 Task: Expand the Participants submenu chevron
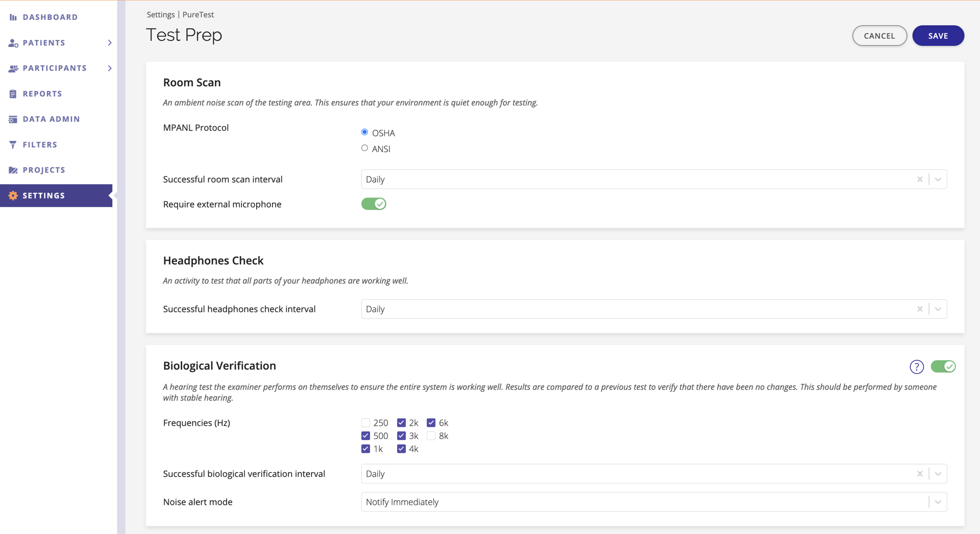click(110, 68)
